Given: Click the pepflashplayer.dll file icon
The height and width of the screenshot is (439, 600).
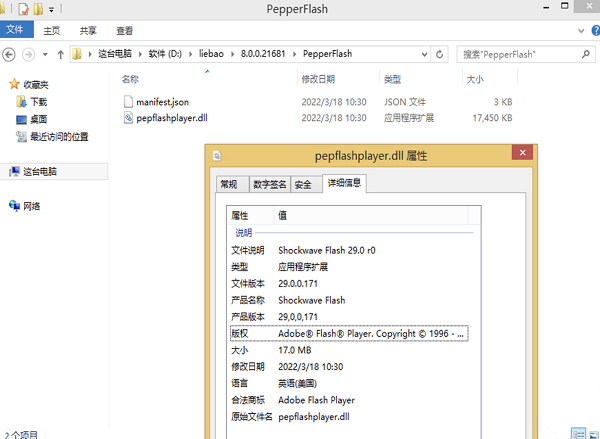Looking at the screenshot, I should [x=128, y=118].
